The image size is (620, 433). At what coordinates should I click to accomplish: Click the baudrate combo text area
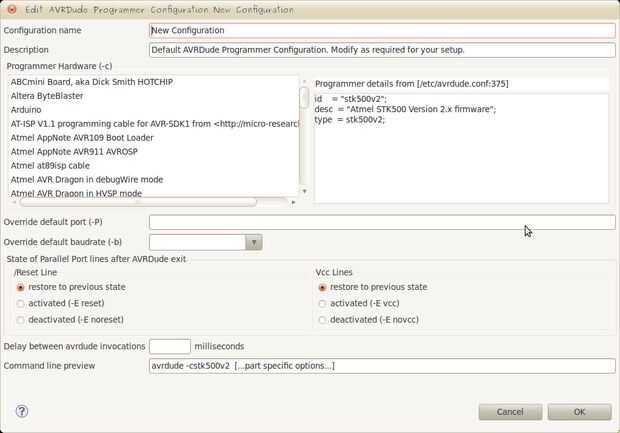coord(197,242)
